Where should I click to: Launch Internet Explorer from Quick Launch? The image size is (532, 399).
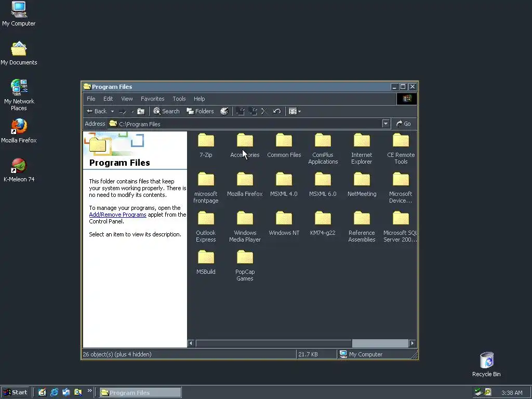[54, 393]
